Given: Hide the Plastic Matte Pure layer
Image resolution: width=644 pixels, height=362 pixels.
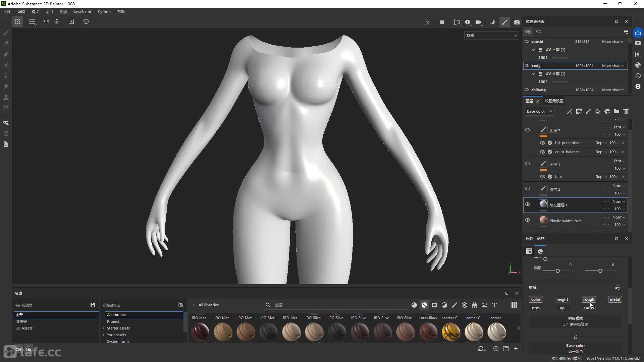Looking at the screenshot, I should coord(528,220).
